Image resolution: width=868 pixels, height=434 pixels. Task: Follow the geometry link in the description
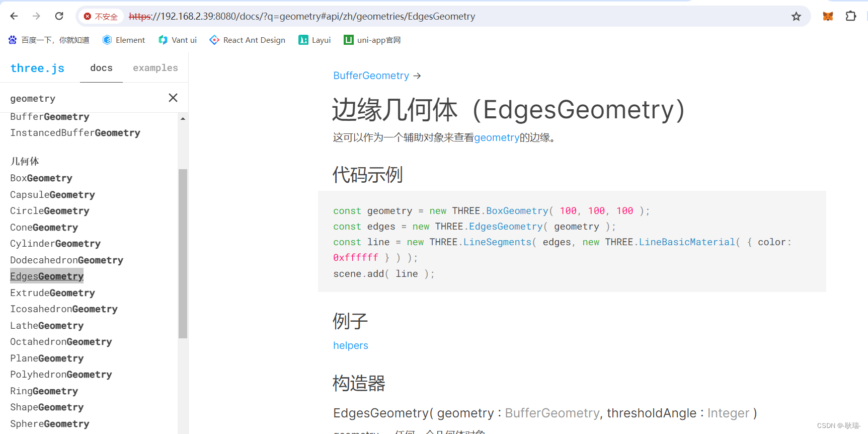coord(496,137)
